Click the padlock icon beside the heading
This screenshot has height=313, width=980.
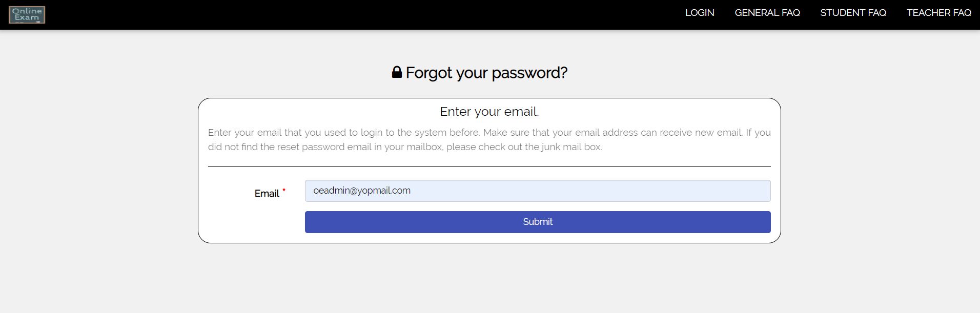click(x=397, y=72)
